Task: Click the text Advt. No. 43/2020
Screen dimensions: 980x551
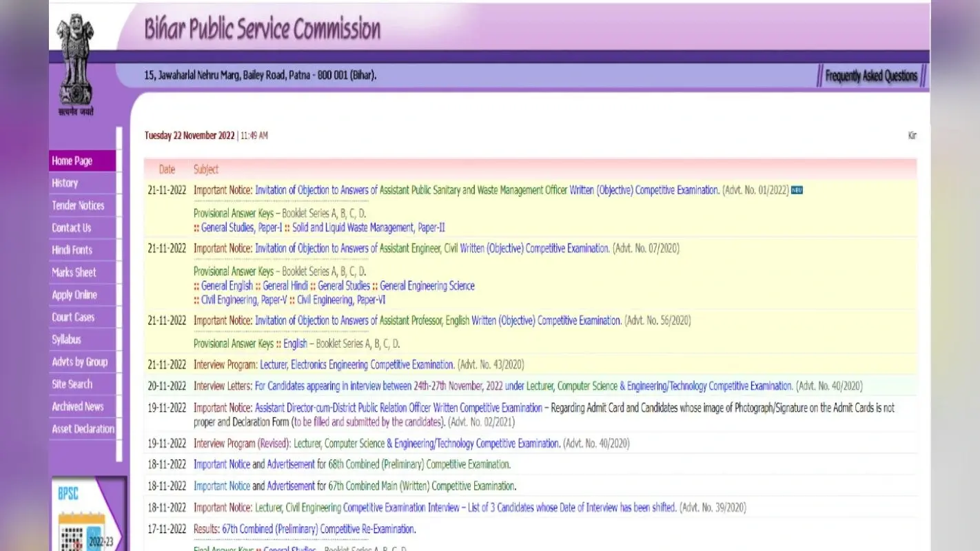Action: point(491,364)
